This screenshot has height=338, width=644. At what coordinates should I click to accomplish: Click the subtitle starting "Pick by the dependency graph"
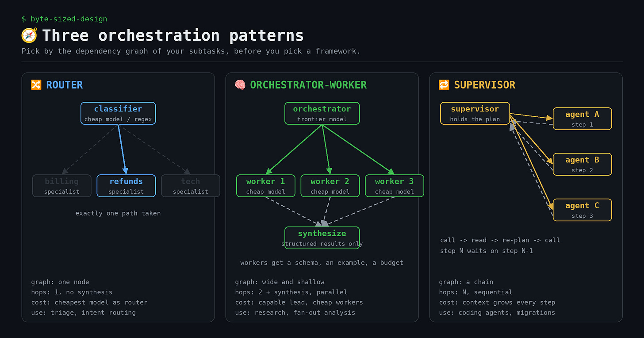(191, 51)
